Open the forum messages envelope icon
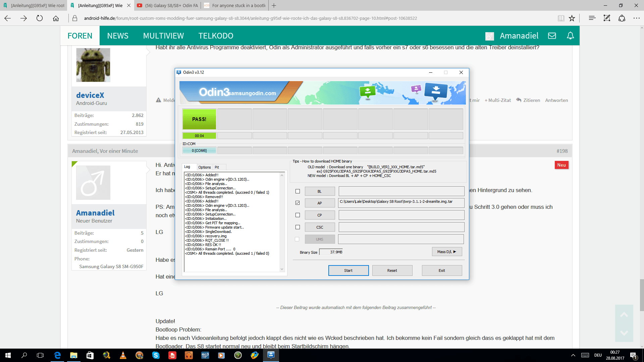Image resolution: width=644 pixels, height=362 pixels. tap(552, 36)
